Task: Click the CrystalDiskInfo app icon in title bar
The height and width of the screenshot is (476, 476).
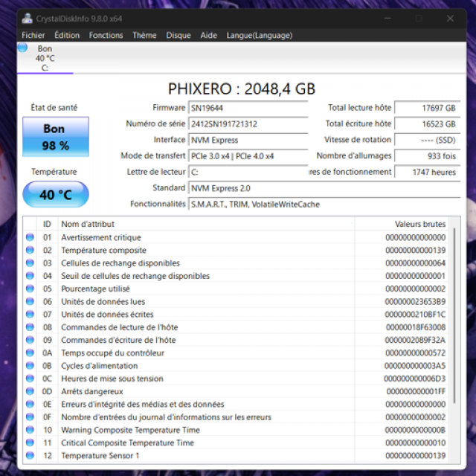Action: (x=27, y=19)
